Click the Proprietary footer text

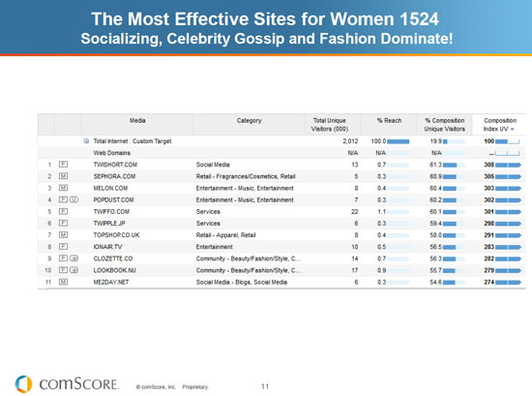[195, 387]
